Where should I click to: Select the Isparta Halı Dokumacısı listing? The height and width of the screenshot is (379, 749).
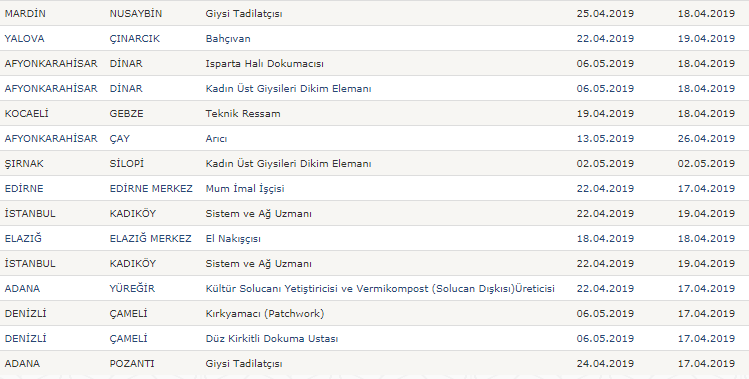(x=265, y=64)
